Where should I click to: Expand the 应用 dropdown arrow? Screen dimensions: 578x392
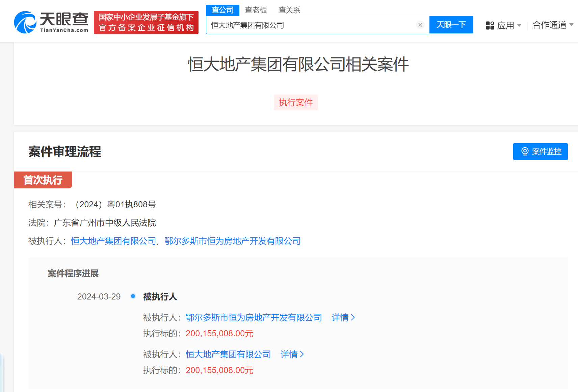519,25
